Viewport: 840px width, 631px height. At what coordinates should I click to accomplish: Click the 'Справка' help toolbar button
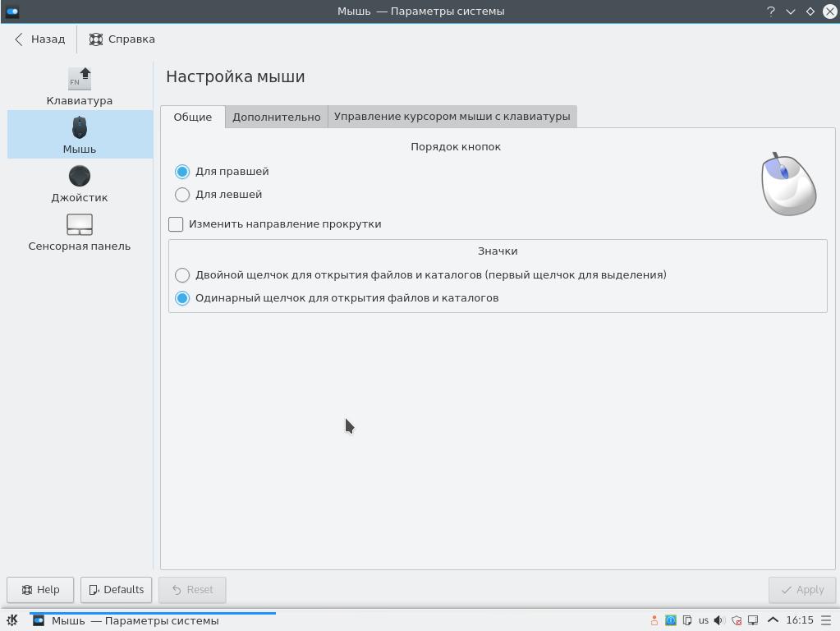(122, 39)
